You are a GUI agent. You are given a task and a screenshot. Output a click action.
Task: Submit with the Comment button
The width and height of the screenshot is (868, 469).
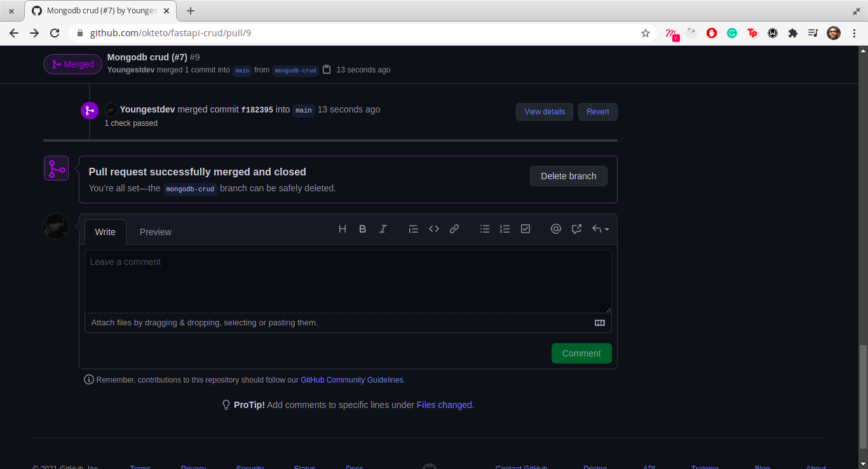point(581,353)
